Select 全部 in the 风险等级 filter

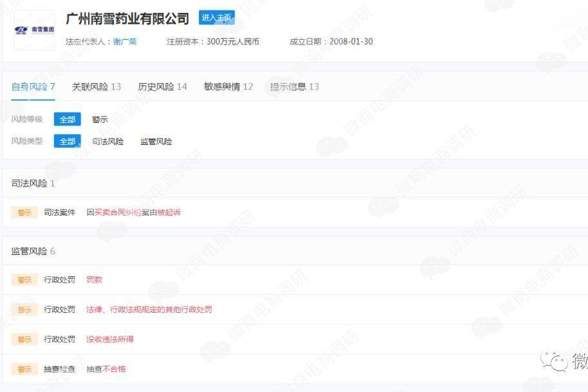tap(68, 120)
